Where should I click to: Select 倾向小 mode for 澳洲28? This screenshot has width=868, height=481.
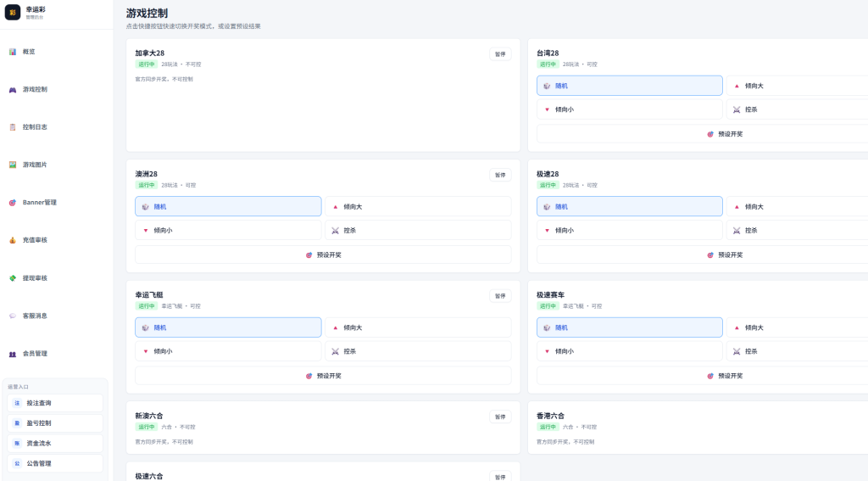228,230
